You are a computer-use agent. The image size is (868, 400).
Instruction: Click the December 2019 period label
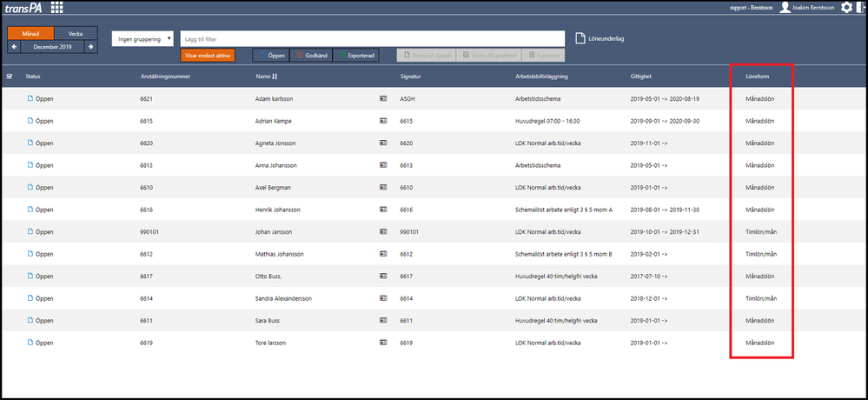click(x=53, y=47)
